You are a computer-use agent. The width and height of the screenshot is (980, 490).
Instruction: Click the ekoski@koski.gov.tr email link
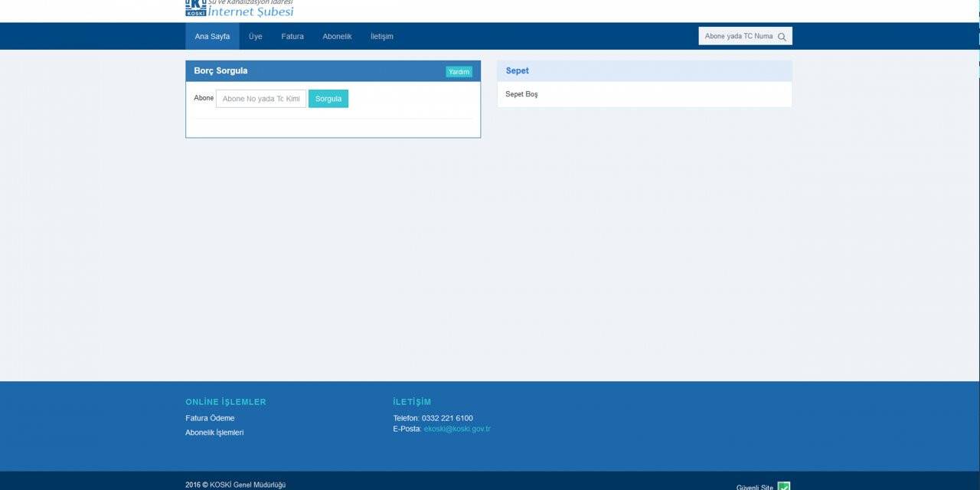pyautogui.click(x=456, y=429)
